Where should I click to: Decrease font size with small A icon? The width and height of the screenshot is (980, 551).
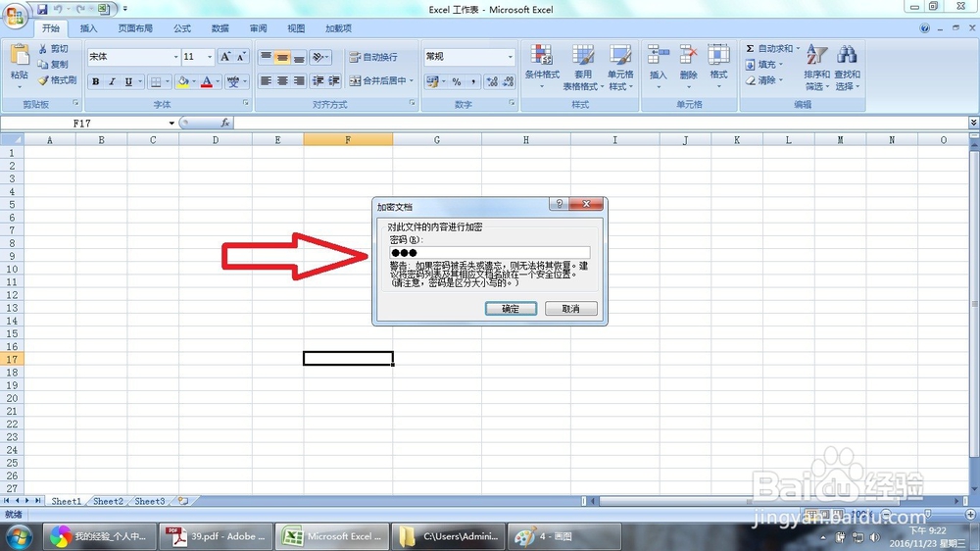(x=241, y=57)
